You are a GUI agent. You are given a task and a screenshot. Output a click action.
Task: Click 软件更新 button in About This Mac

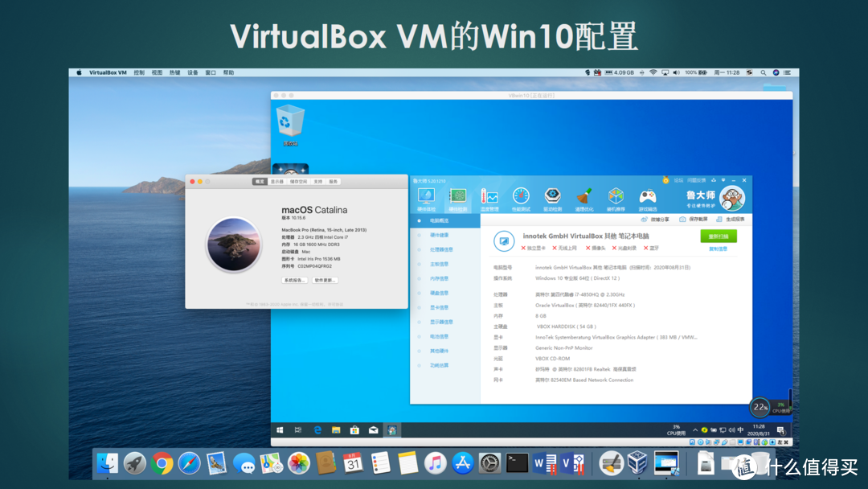325,280
